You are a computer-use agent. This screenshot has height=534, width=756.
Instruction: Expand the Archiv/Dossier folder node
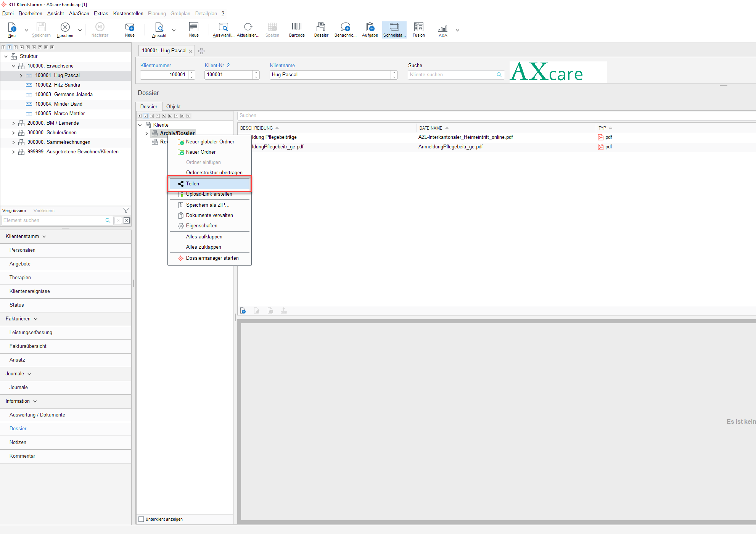(x=146, y=133)
